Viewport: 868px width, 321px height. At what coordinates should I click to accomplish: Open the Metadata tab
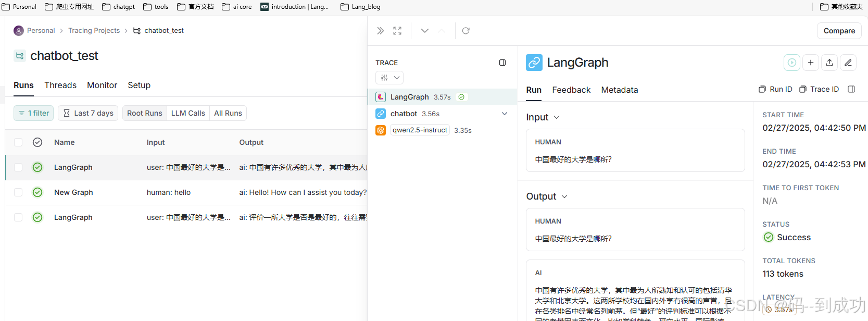(620, 90)
